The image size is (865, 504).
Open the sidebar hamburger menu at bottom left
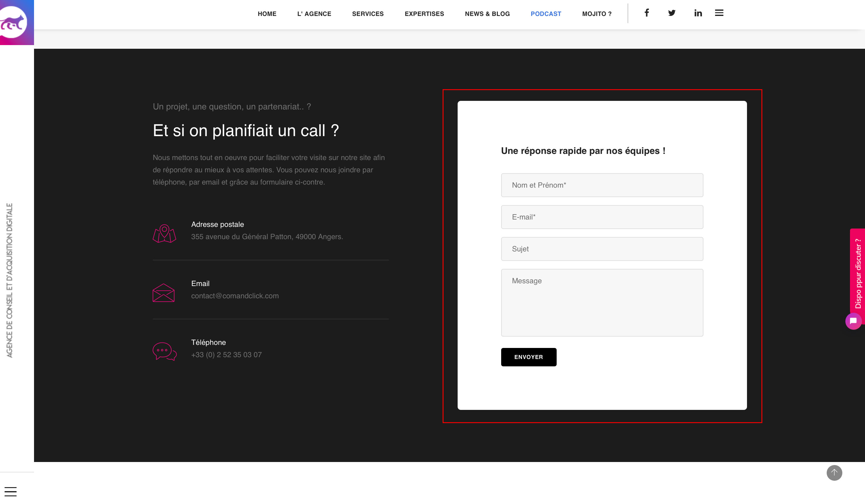click(10, 492)
